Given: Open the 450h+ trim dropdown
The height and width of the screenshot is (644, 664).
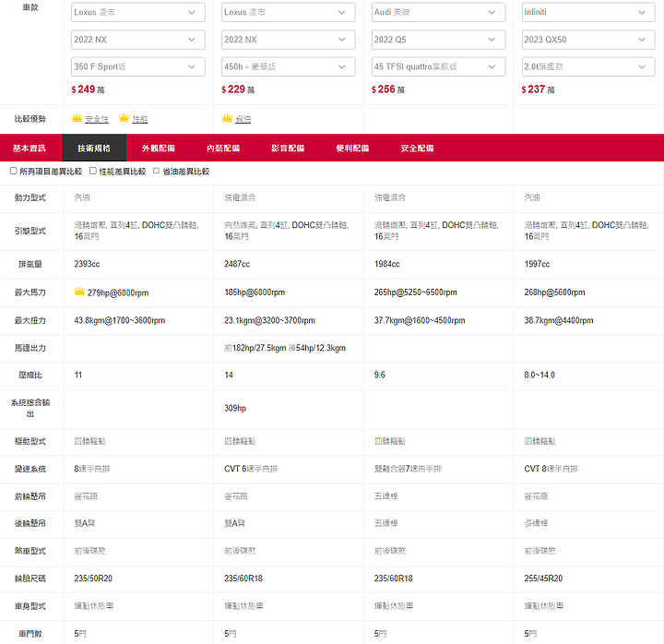Looking at the screenshot, I should tap(288, 66).
